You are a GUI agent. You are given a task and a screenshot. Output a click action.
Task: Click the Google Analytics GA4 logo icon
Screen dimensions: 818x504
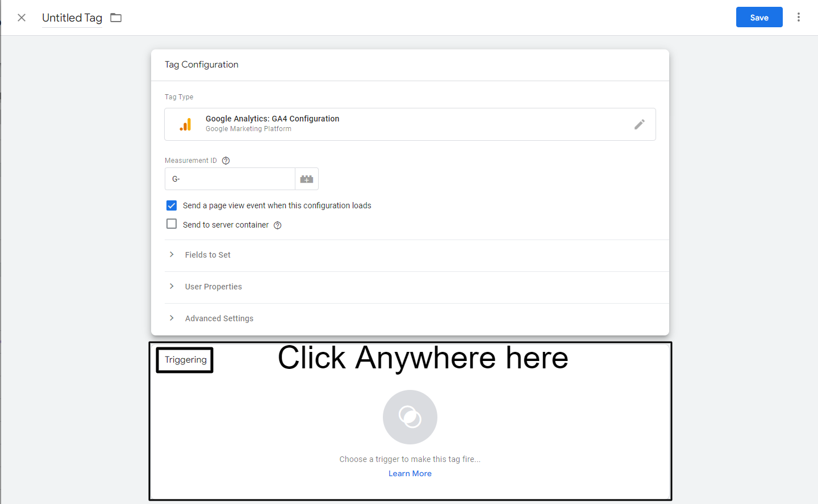[185, 124]
